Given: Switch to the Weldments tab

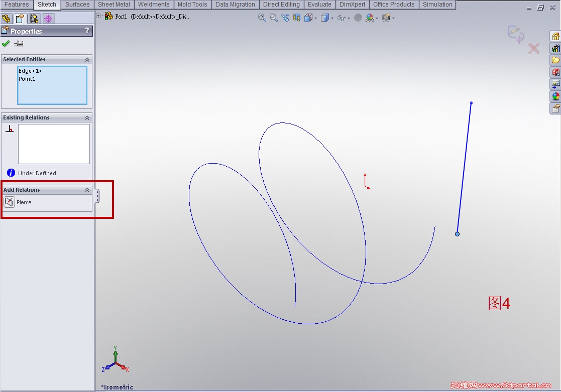Looking at the screenshot, I should (x=154, y=5).
